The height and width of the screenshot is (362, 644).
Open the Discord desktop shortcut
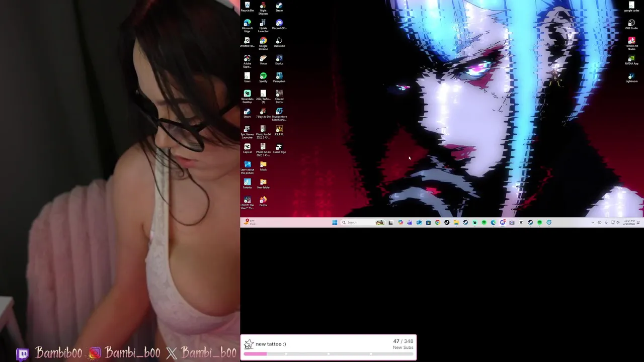click(279, 25)
